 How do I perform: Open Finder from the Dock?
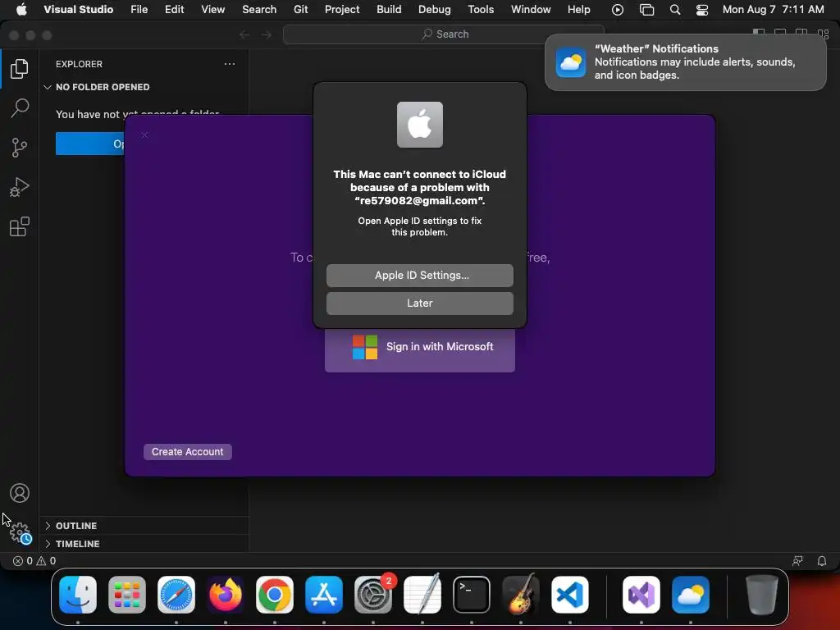[x=78, y=595]
